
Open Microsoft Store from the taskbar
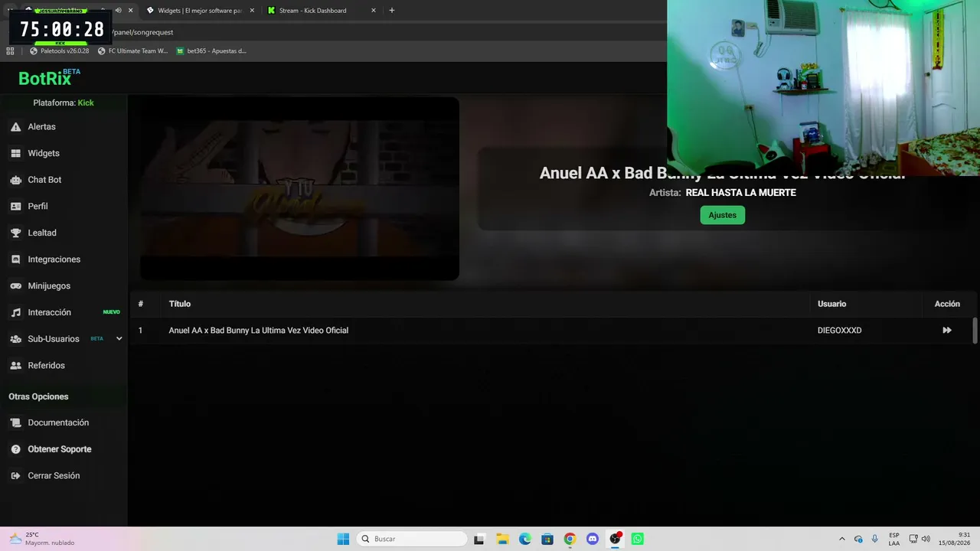[547, 539]
